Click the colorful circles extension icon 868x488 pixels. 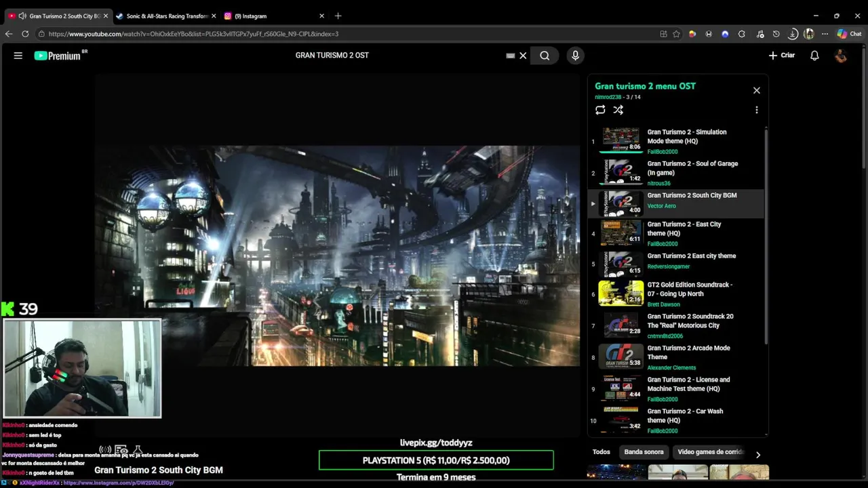(x=692, y=34)
